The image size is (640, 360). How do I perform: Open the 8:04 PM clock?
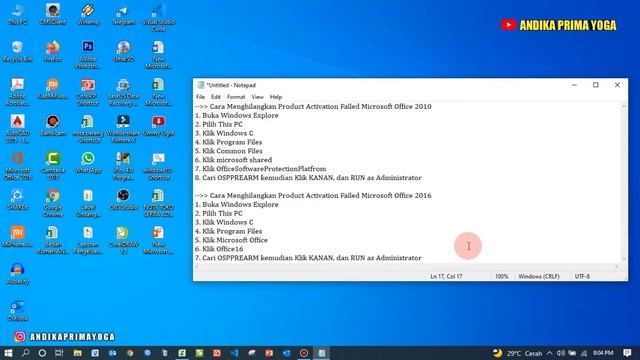pos(603,353)
